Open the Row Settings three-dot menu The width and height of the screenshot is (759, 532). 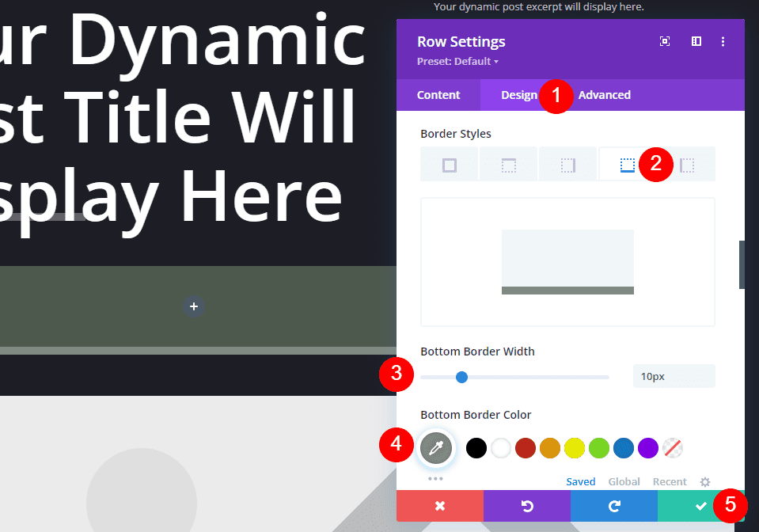[723, 42]
